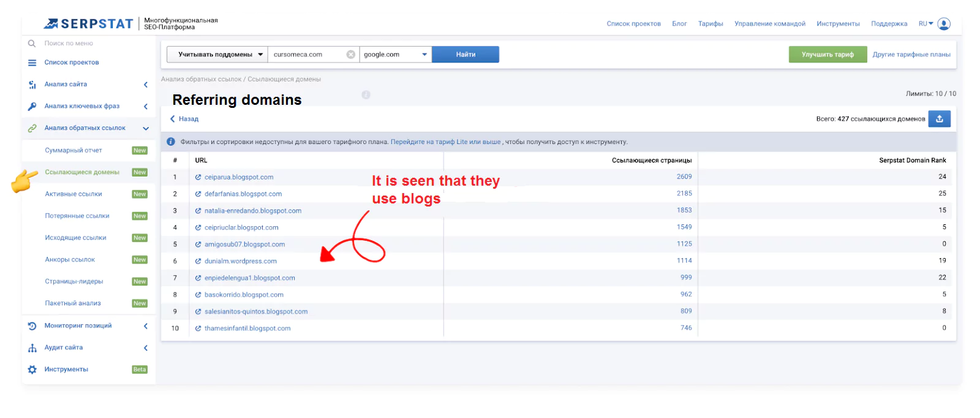This screenshot has height=418, width=980.
Task: Go back with the Назад link
Action: coord(184,119)
